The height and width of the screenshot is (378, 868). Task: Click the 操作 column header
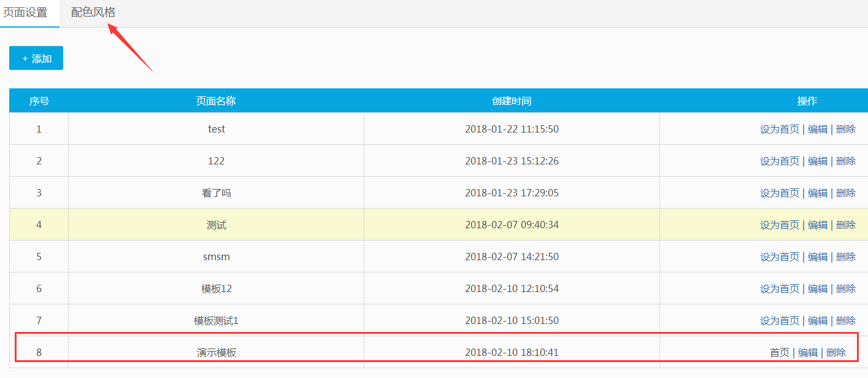pos(807,101)
